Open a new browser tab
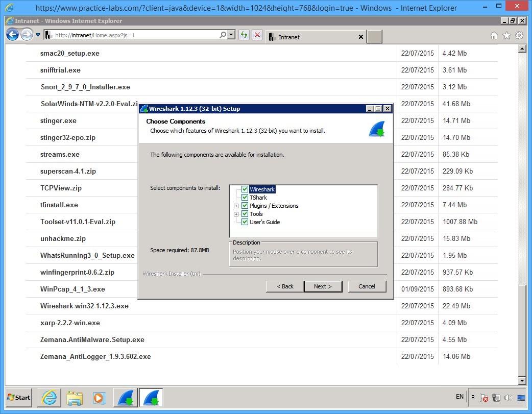Viewport: 532px width, 414px height. (374, 37)
